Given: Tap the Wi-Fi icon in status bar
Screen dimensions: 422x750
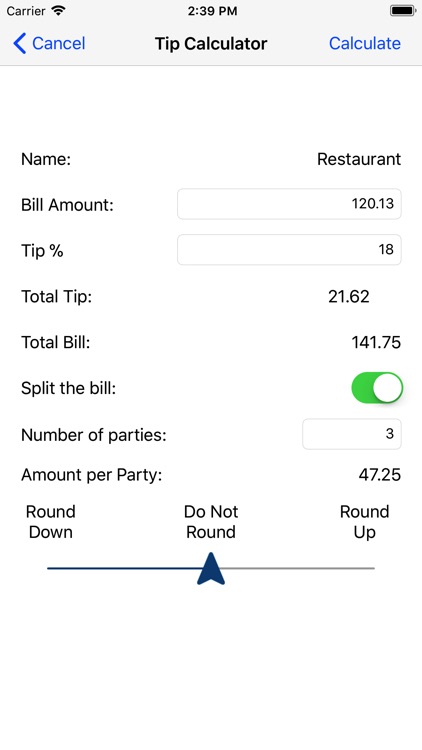Looking at the screenshot, I should (58, 11).
